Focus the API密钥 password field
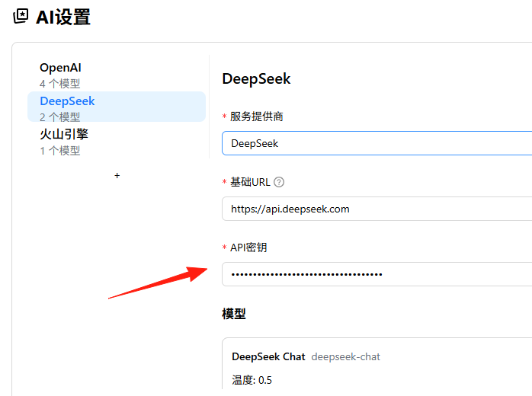 coord(377,274)
